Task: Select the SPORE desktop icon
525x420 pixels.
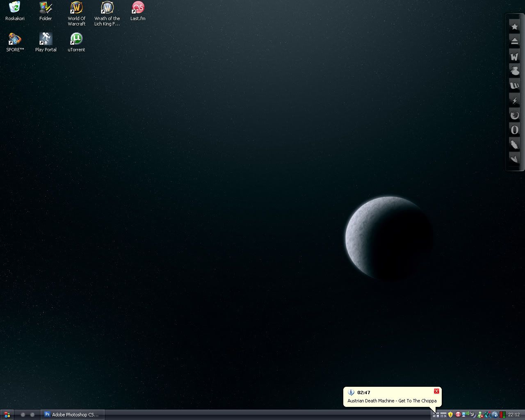Action: [15, 39]
